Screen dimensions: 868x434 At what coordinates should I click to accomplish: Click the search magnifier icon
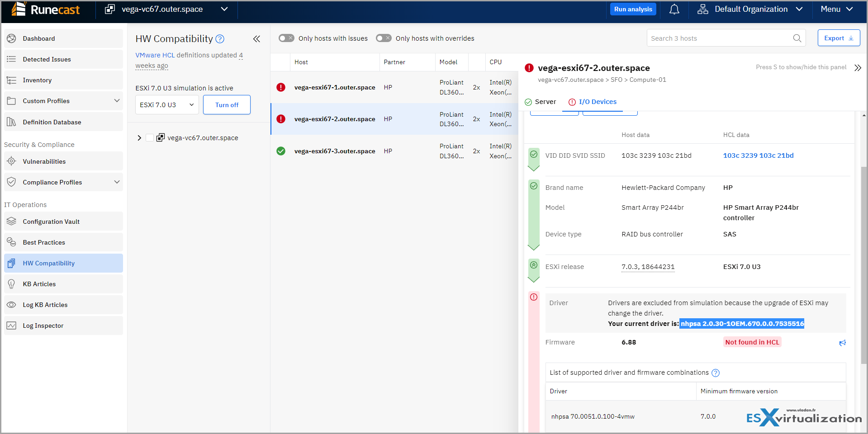click(x=797, y=38)
